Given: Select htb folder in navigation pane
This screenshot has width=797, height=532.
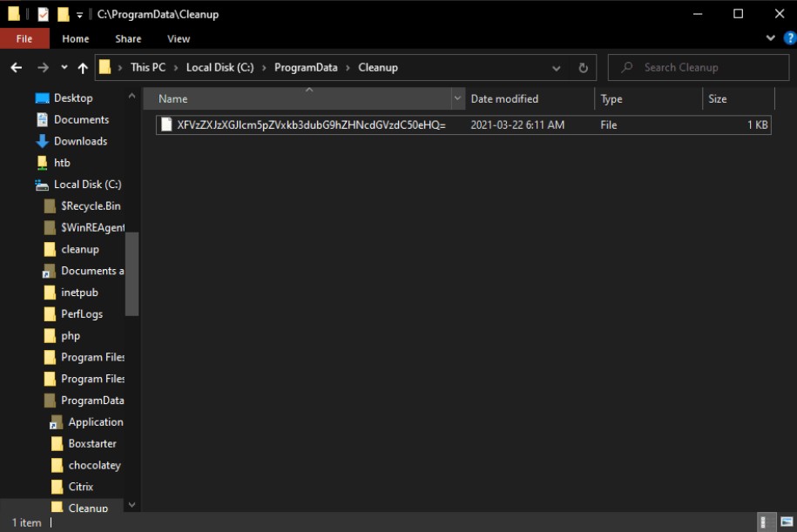Looking at the screenshot, I should coord(62,163).
